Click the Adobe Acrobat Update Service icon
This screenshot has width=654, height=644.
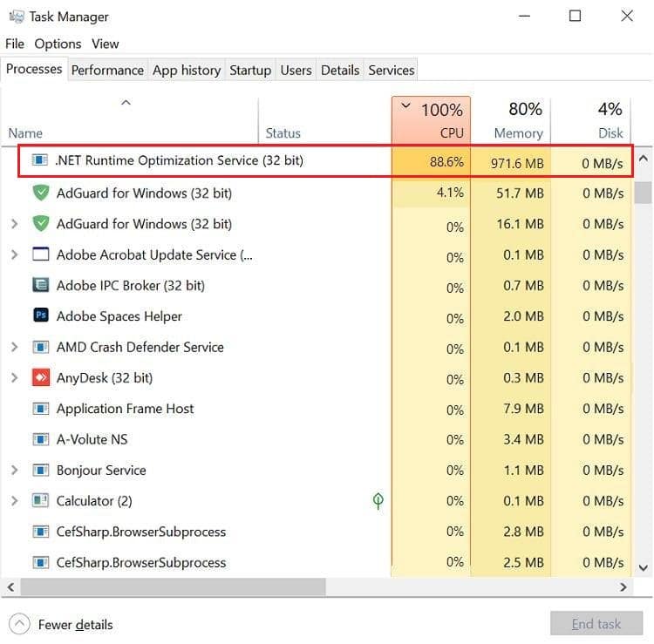pos(41,254)
